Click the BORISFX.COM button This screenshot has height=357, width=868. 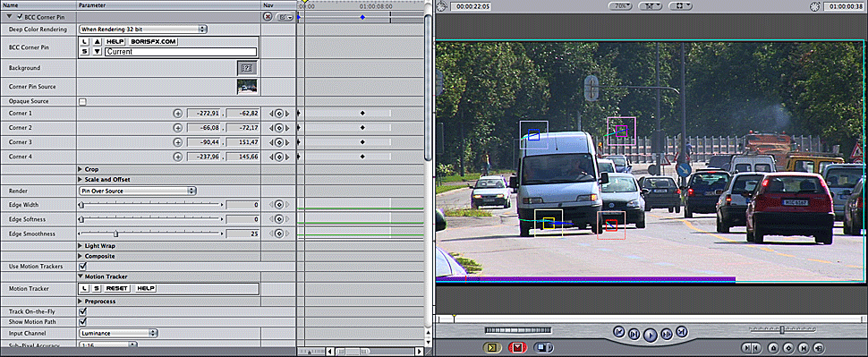pos(153,41)
